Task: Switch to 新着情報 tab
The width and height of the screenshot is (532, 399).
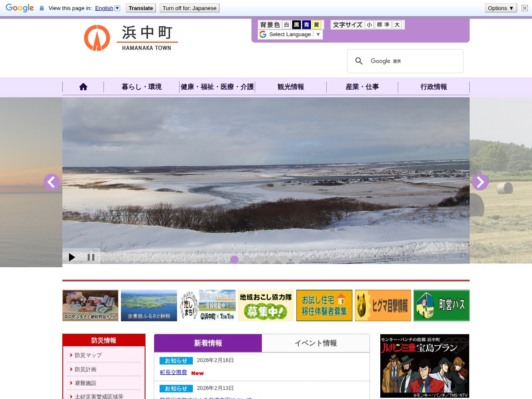Action: pyautogui.click(x=208, y=343)
